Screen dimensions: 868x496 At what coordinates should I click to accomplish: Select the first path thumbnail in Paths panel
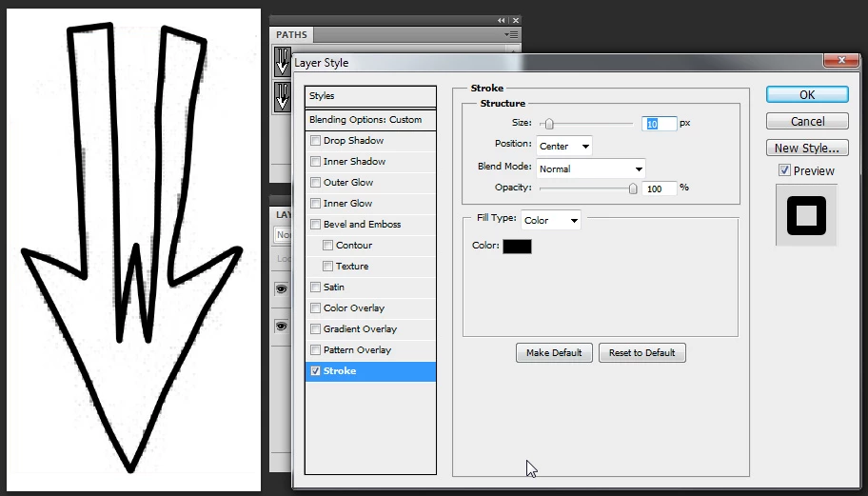click(283, 62)
